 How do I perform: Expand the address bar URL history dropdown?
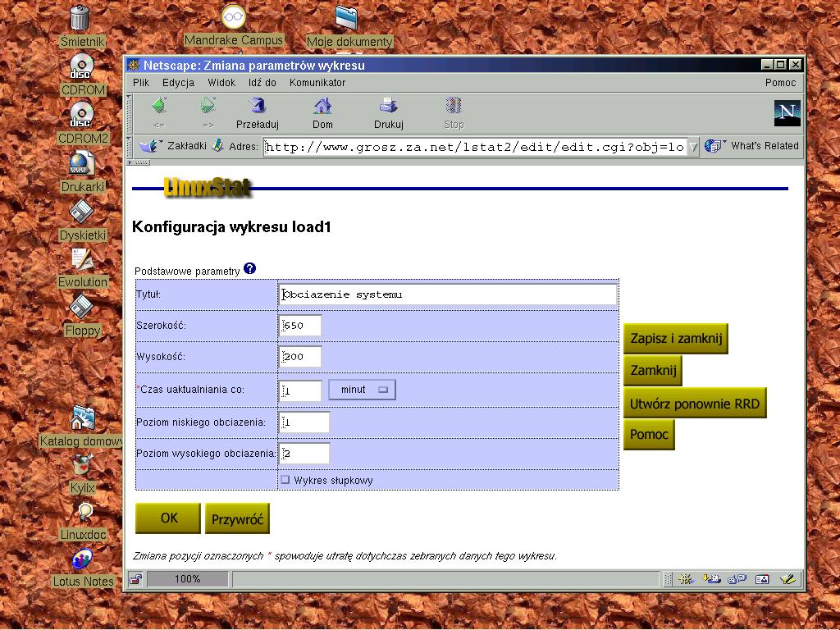(693, 147)
